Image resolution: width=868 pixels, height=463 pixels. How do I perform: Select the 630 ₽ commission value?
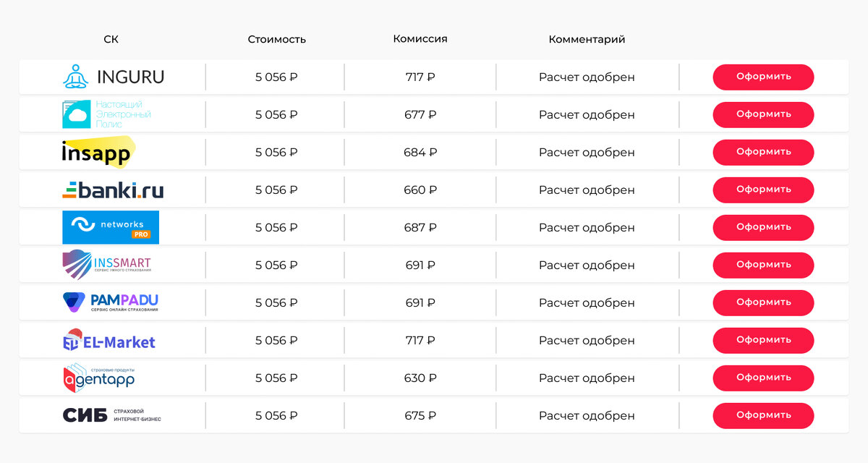[420, 378]
